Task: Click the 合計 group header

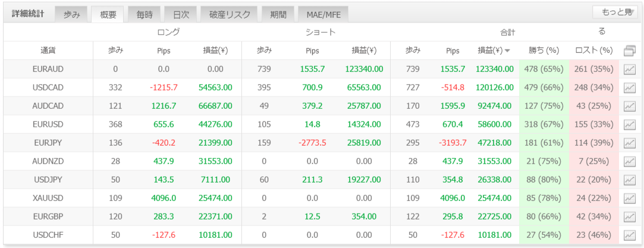Action: click(507, 32)
